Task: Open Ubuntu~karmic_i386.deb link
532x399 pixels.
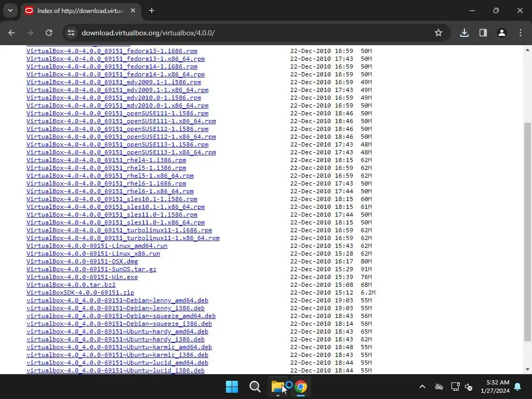Action: pos(117,355)
